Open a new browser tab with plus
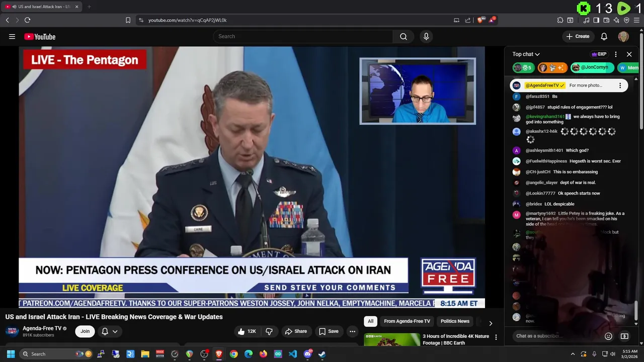Screen dimensions: 644x362 pyautogui.click(x=89, y=7)
